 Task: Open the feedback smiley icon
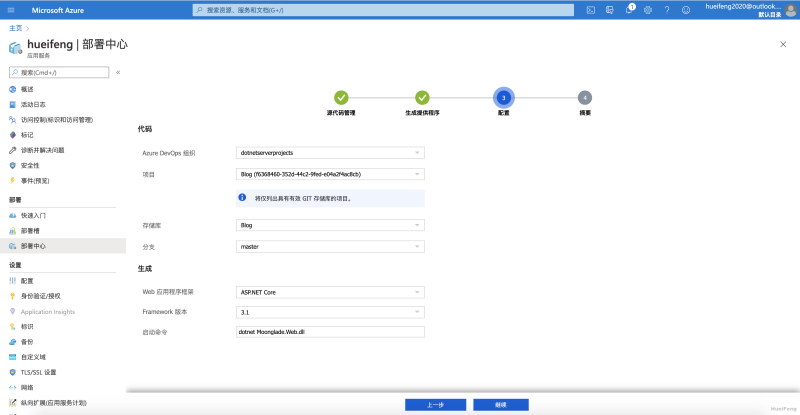click(x=686, y=10)
